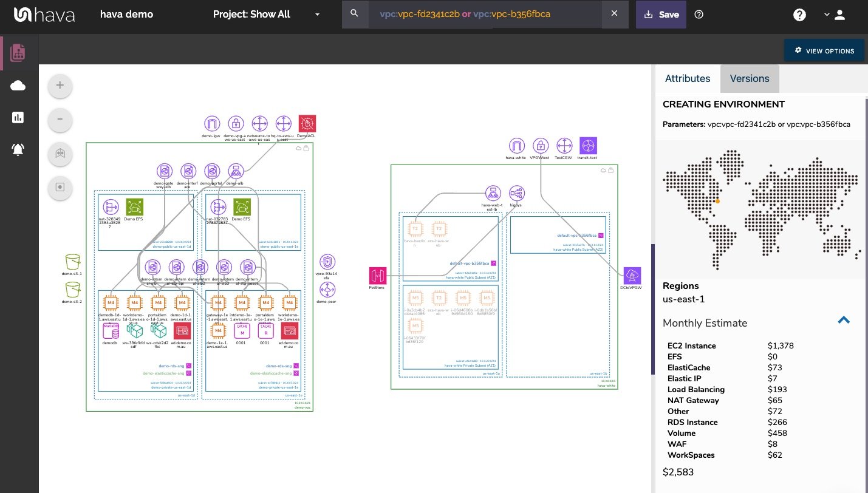Select the cloud sources icon in the sidebar

pyautogui.click(x=18, y=86)
